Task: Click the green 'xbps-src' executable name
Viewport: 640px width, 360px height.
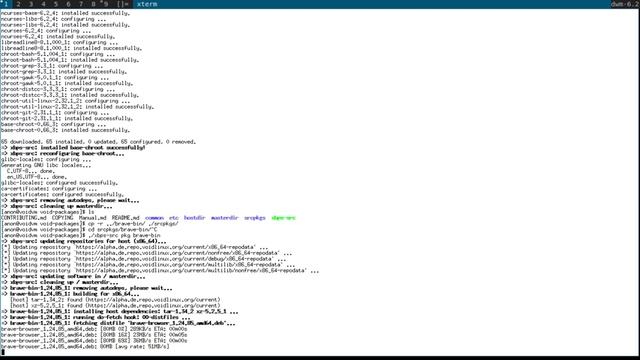Action: point(283,218)
